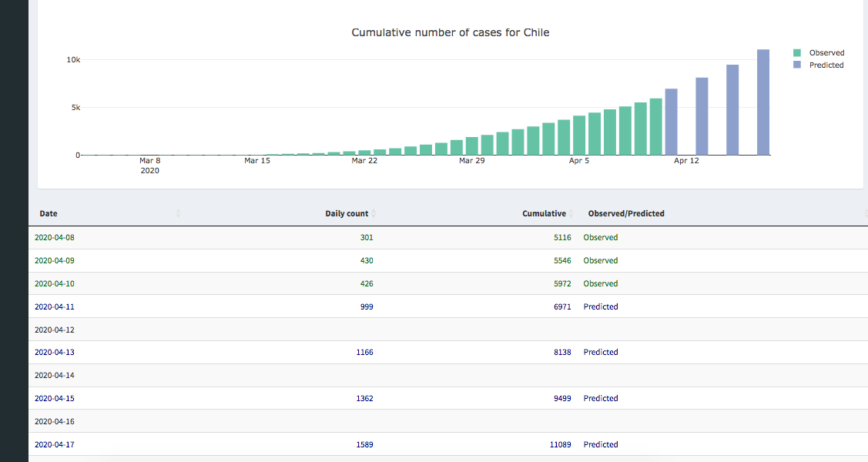Click the chart title for Chile
Image resolution: width=868 pixels, height=462 pixels.
coord(450,32)
